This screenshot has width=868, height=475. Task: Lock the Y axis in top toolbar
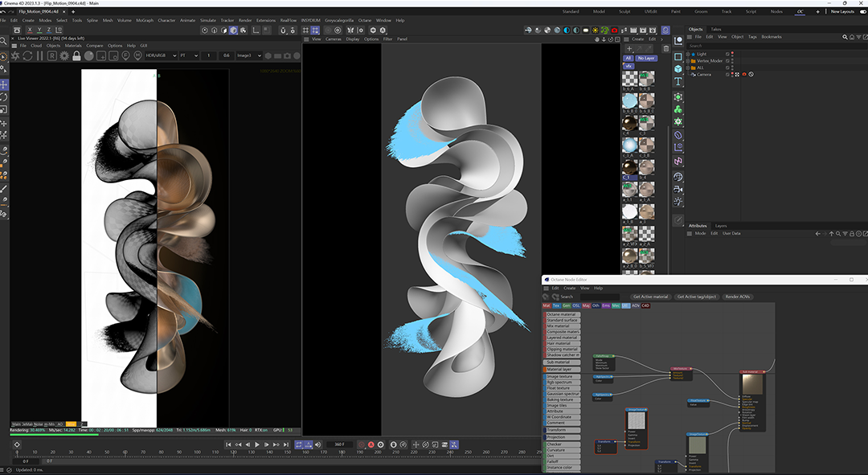click(x=39, y=30)
